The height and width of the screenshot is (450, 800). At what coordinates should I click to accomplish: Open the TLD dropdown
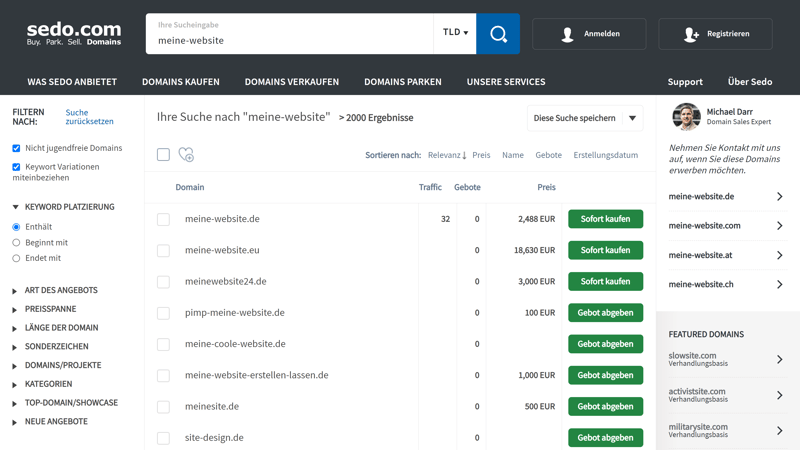click(x=455, y=33)
